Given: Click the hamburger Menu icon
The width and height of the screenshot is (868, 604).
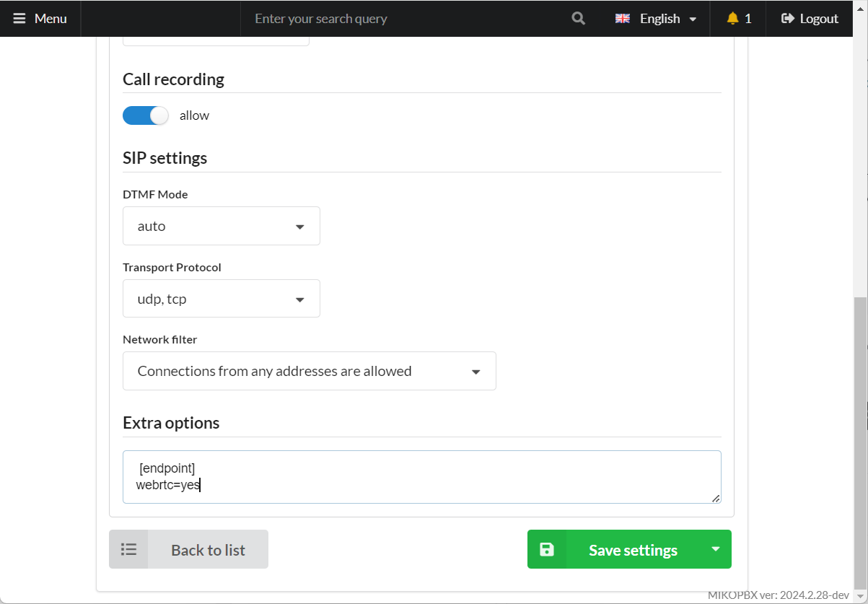Looking at the screenshot, I should coord(19,19).
